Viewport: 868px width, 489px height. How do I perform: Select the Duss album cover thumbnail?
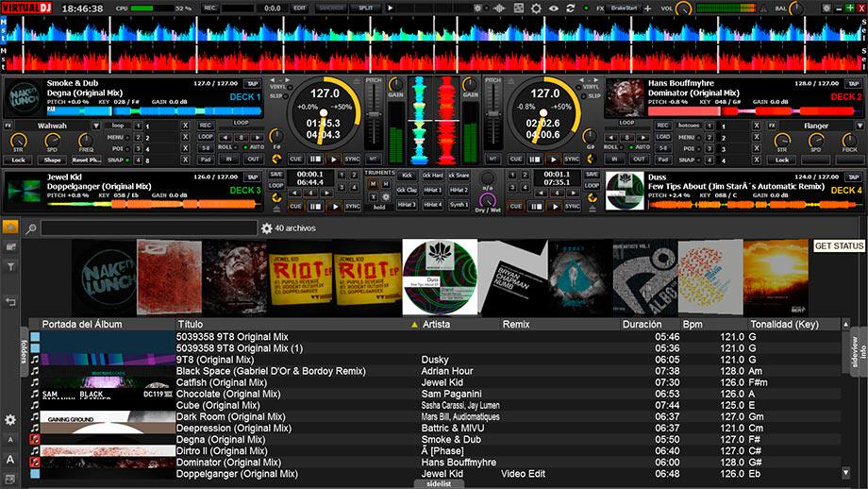[x=440, y=277]
